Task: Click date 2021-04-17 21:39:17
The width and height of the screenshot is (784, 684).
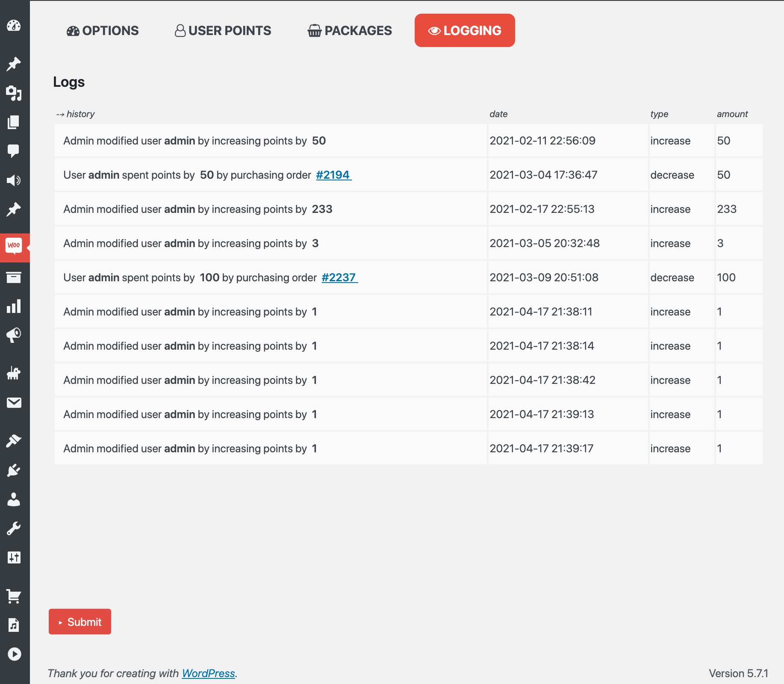Action: click(541, 448)
